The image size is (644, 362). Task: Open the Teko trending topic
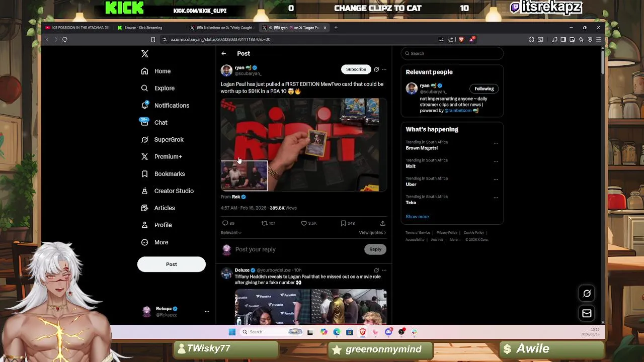tap(411, 203)
